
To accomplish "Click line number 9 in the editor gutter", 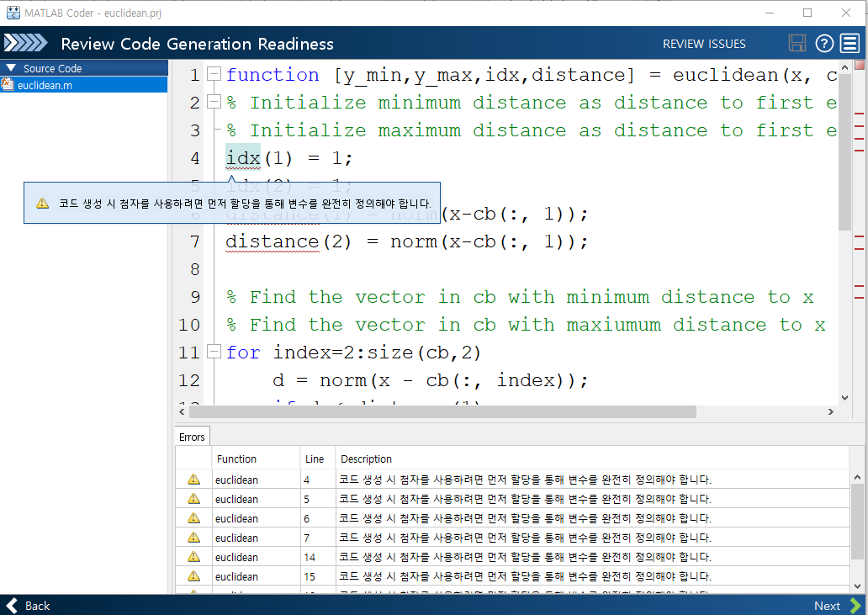I will (x=195, y=297).
